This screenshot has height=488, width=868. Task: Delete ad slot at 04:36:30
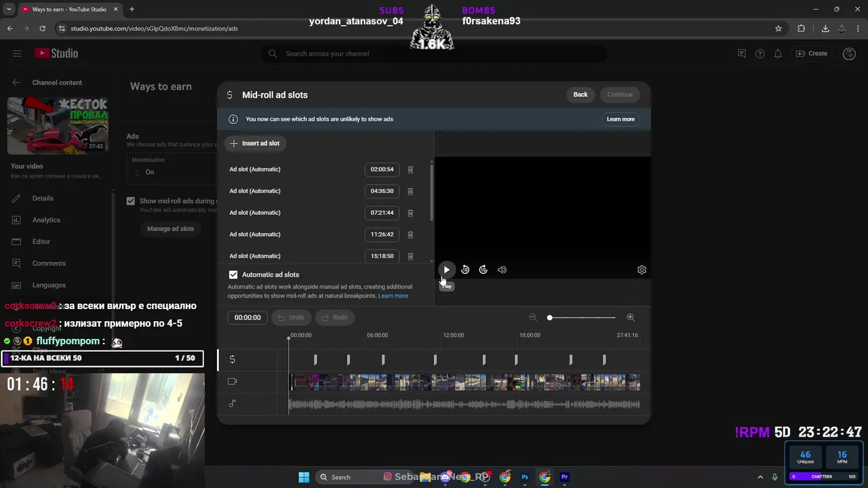[410, 191]
